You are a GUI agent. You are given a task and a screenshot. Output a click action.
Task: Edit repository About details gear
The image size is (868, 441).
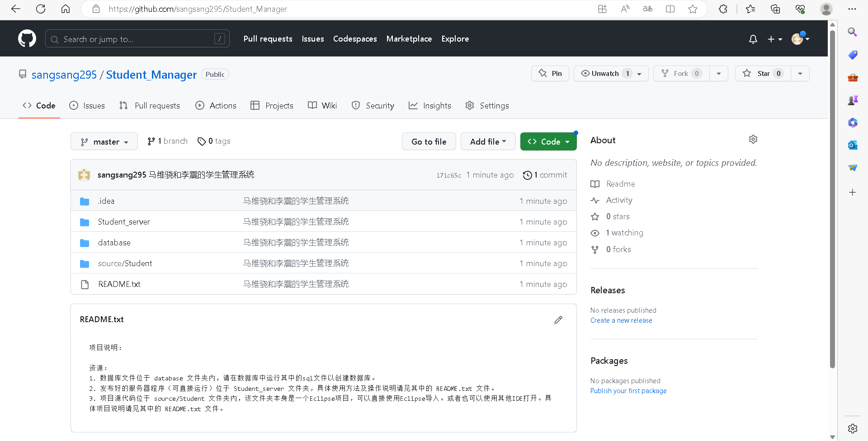pos(753,140)
